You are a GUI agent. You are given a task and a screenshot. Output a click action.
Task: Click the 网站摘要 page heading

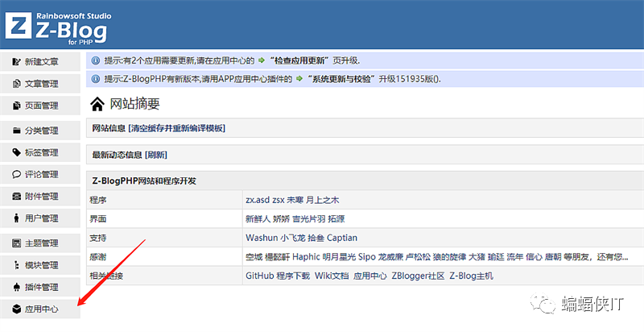134,104
